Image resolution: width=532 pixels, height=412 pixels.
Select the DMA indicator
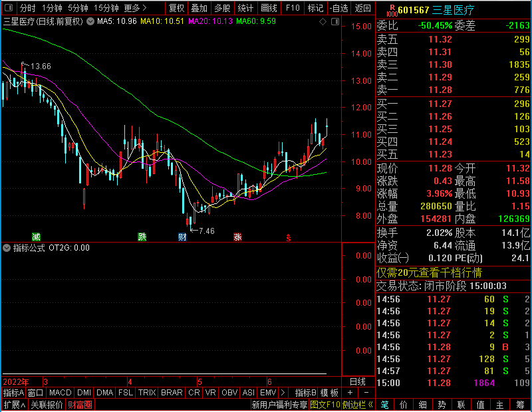tap(104, 393)
